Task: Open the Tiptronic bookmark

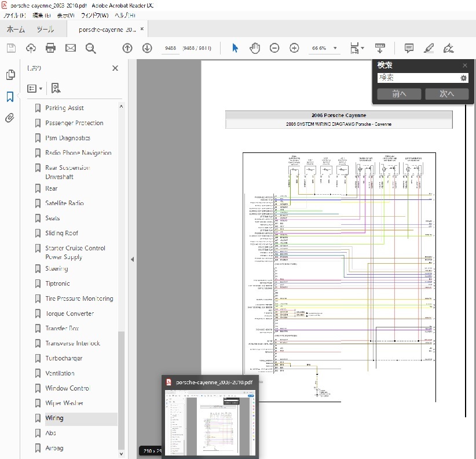Action: click(x=57, y=283)
